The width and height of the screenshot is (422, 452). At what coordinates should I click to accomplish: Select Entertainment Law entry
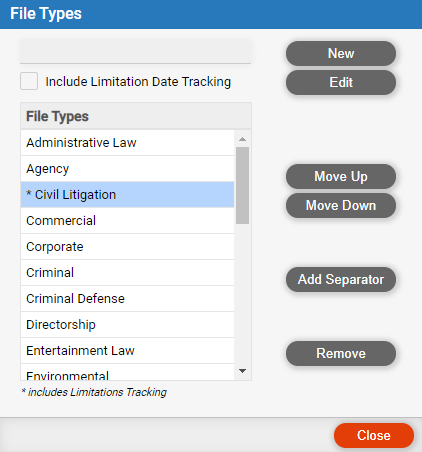tap(127, 351)
